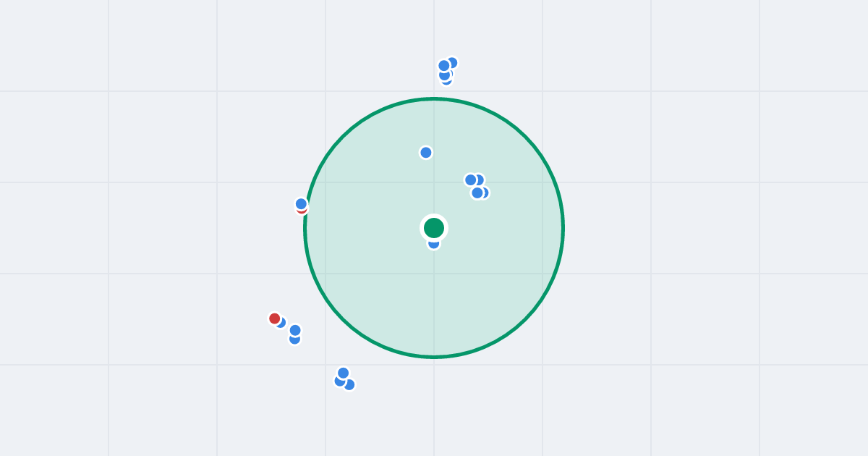Viewport: 868px width, 456px height.
Task: Select the blue marker partly hidden behind red marker
Action: (x=281, y=323)
